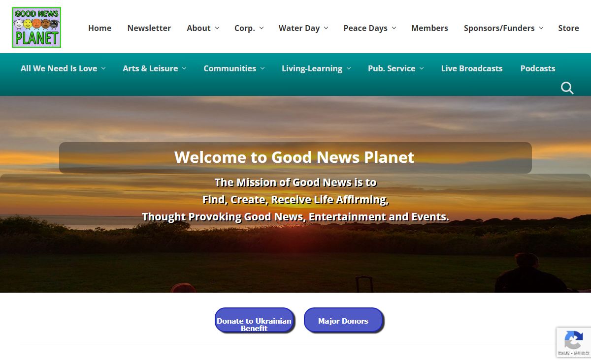Open the Members page link
Viewport: 591px width, 364px height.
(429, 28)
